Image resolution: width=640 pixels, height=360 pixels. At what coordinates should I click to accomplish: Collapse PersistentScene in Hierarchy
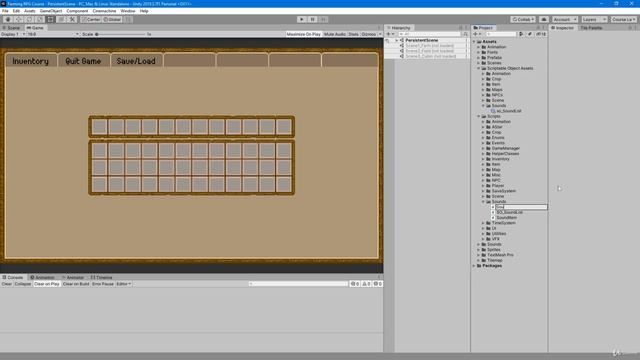[396, 40]
